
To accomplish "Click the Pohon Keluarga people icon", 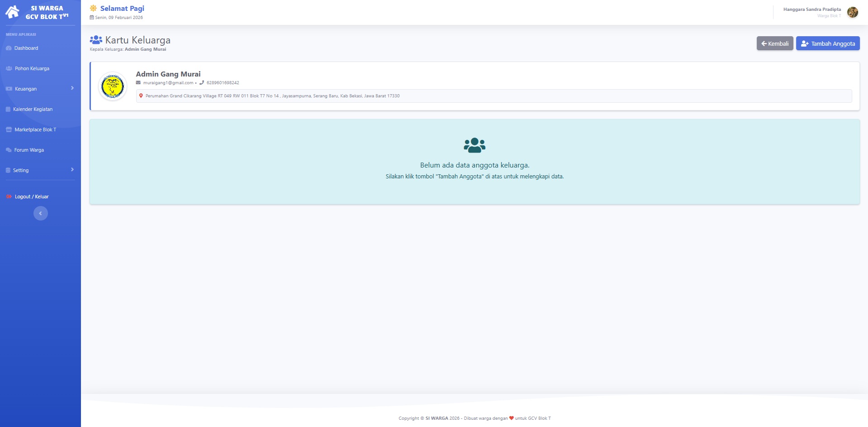I will click(x=9, y=68).
